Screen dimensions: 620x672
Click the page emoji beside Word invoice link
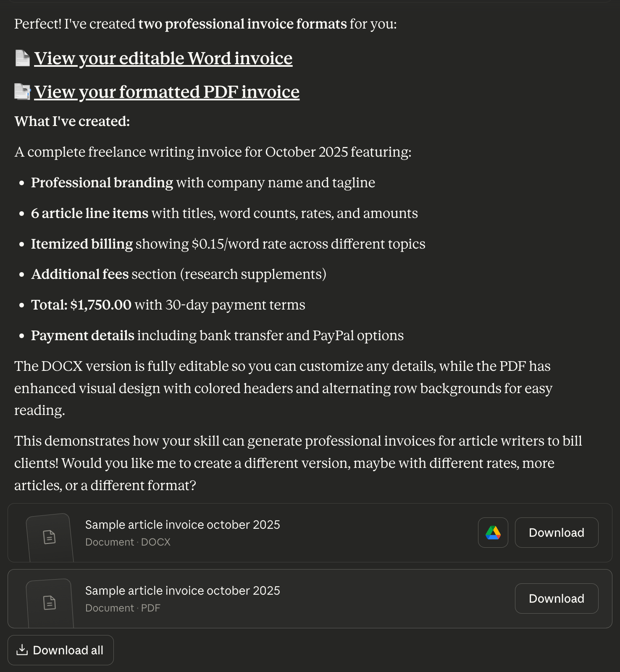22,58
